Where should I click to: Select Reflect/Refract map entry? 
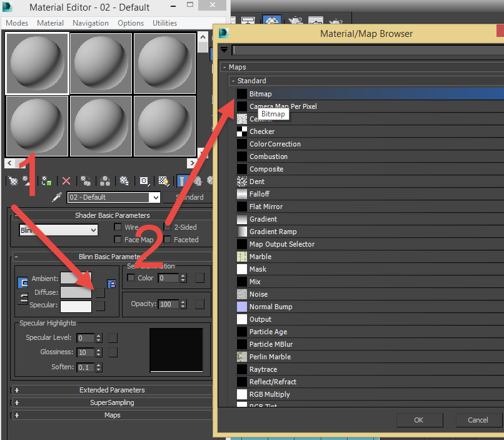coord(370,382)
